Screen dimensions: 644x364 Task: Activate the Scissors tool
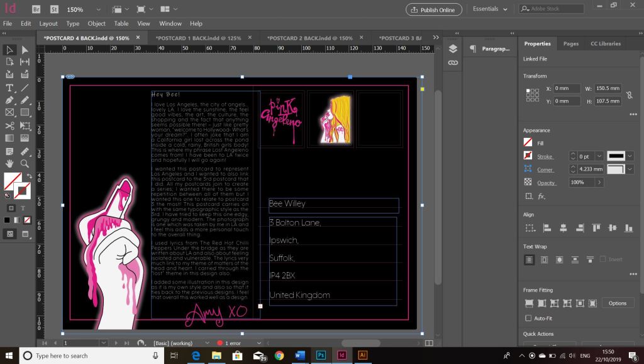tap(9, 125)
